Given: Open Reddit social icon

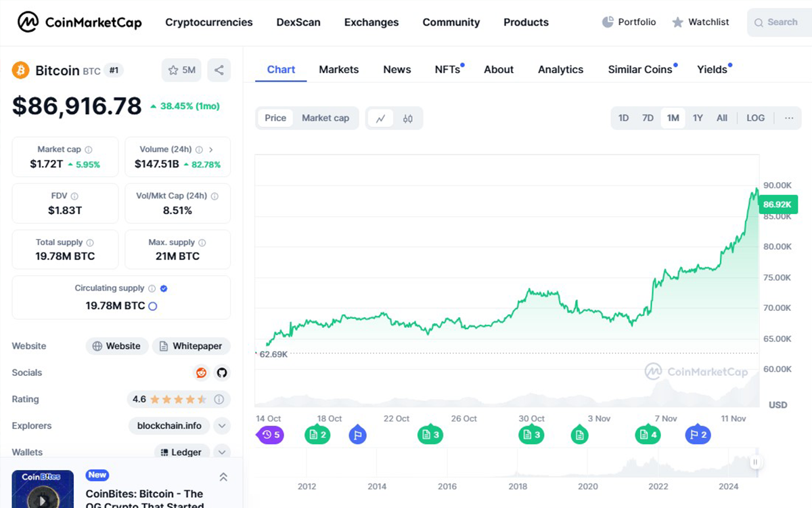Looking at the screenshot, I should [201, 373].
